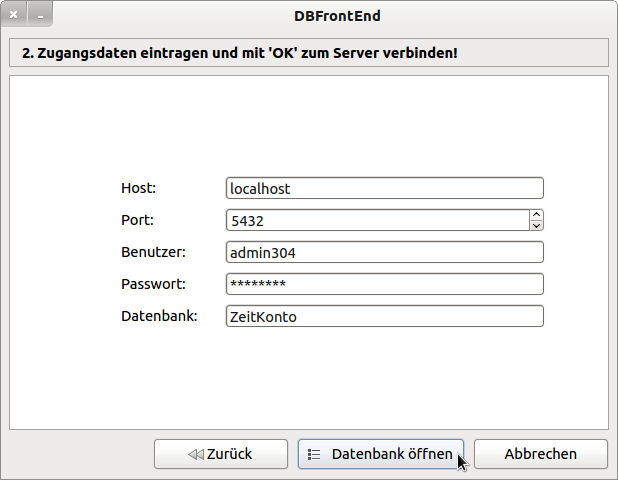
Task: Click the Host label
Action: (139, 188)
